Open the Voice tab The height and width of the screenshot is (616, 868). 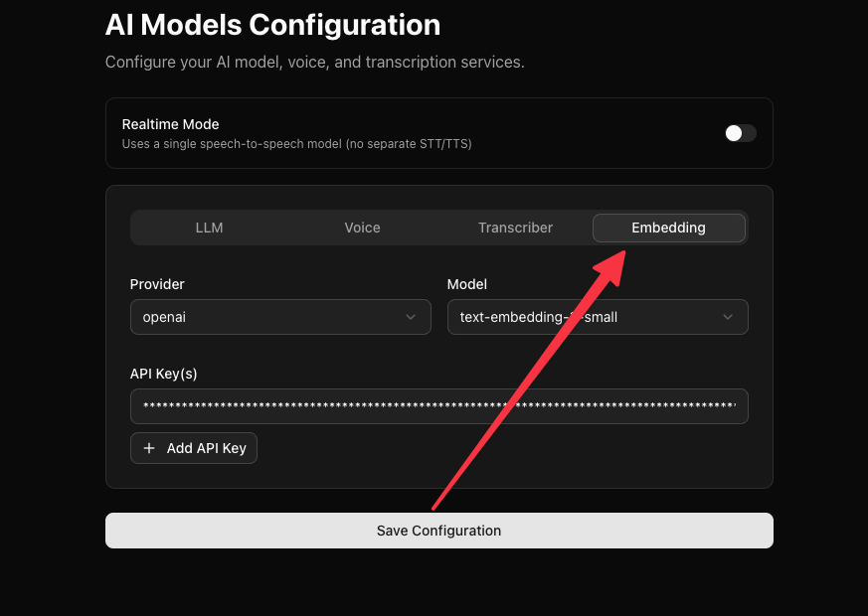(362, 228)
